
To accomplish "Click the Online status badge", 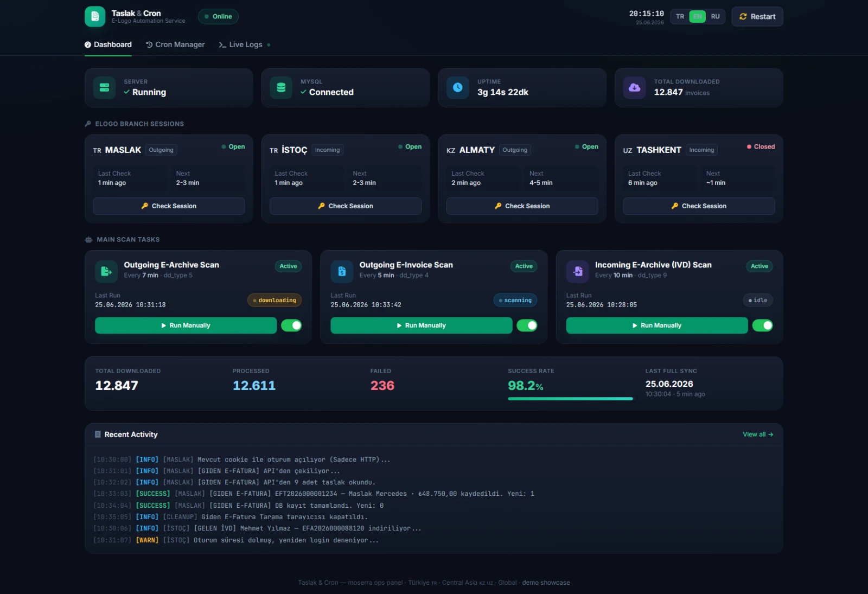I will pos(218,17).
